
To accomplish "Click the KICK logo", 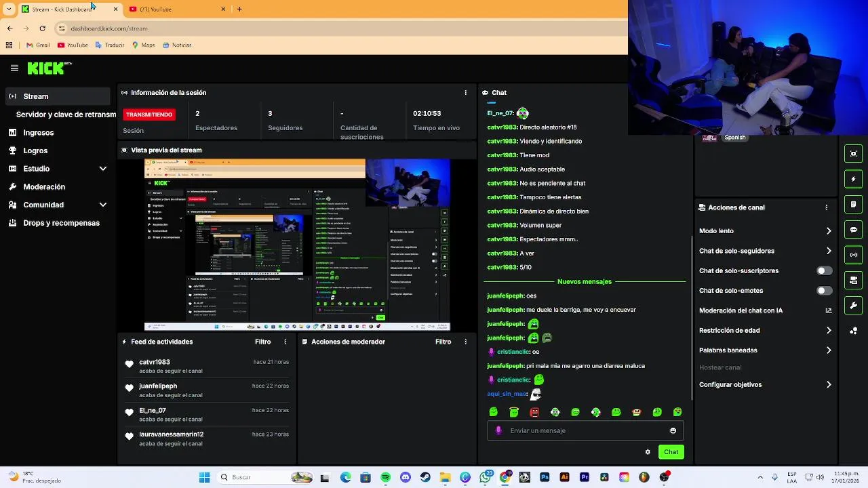I will 50,68.
